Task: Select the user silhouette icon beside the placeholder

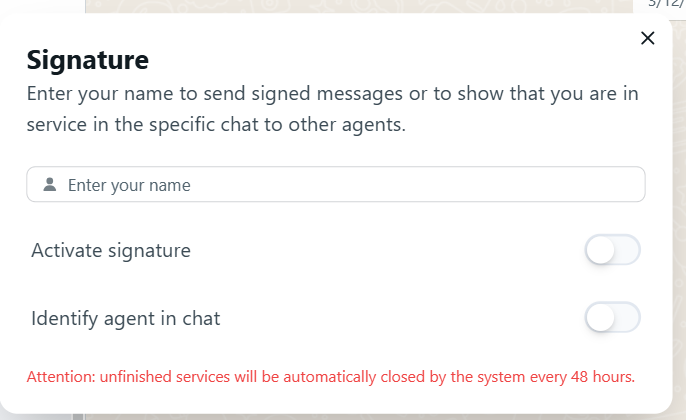Action: click(50, 185)
